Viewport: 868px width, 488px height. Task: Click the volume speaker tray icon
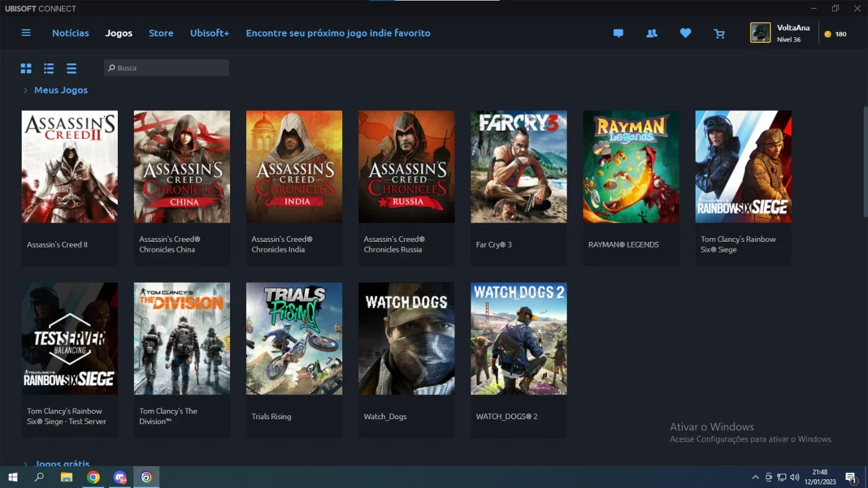click(x=795, y=477)
